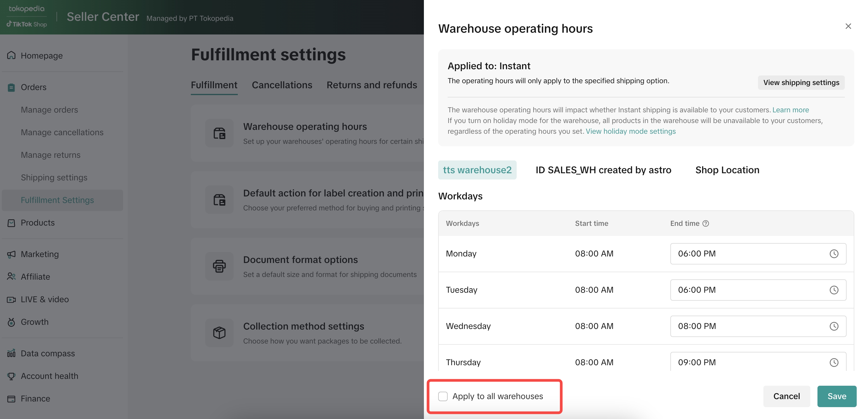Open Monday end time clock picker
This screenshot has width=868, height=419.
834,253
